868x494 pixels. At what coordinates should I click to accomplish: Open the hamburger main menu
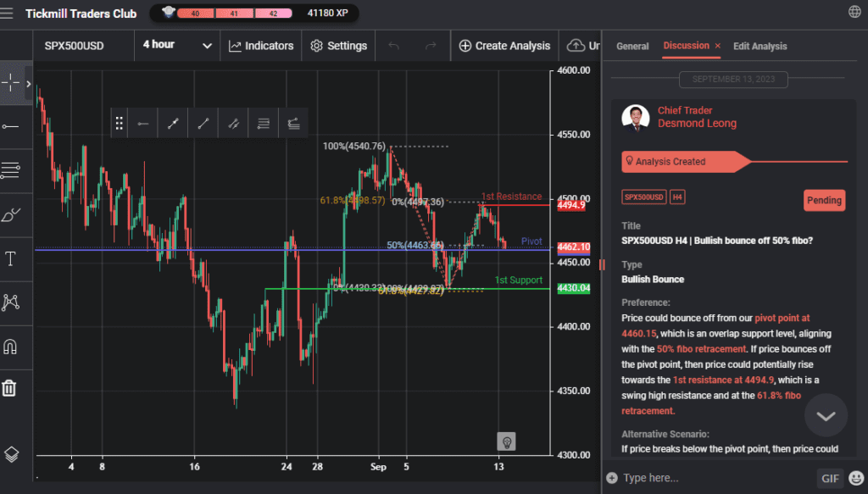click(x=7, y=13)
